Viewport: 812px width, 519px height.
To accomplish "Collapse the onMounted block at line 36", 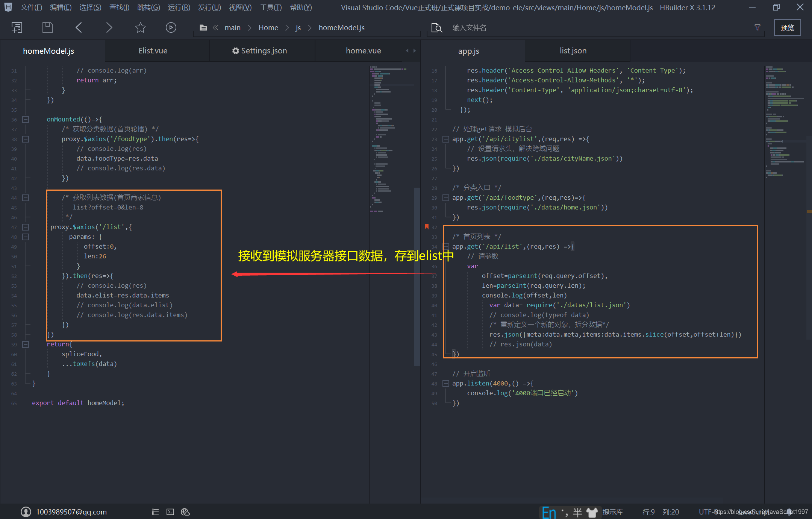I will (26, 120).
